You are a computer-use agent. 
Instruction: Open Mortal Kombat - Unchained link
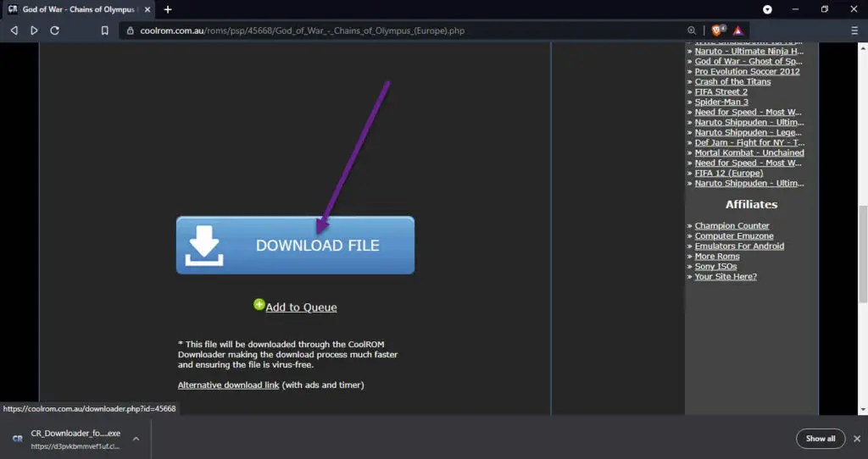point(749,152)
